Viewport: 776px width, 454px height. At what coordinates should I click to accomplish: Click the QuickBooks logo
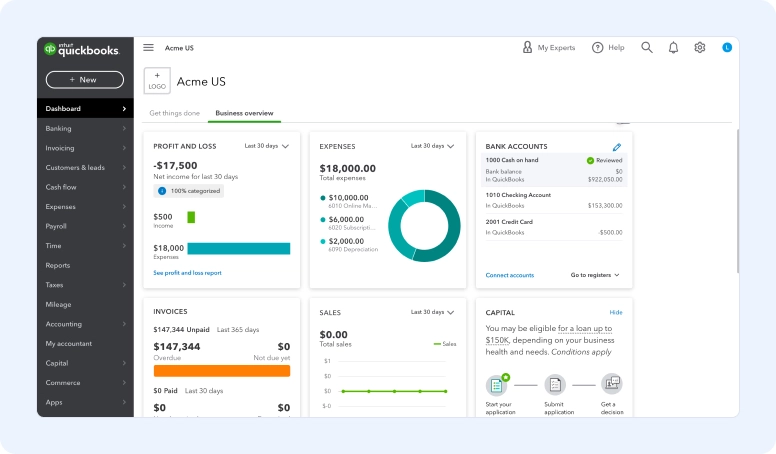click(82, 50)
